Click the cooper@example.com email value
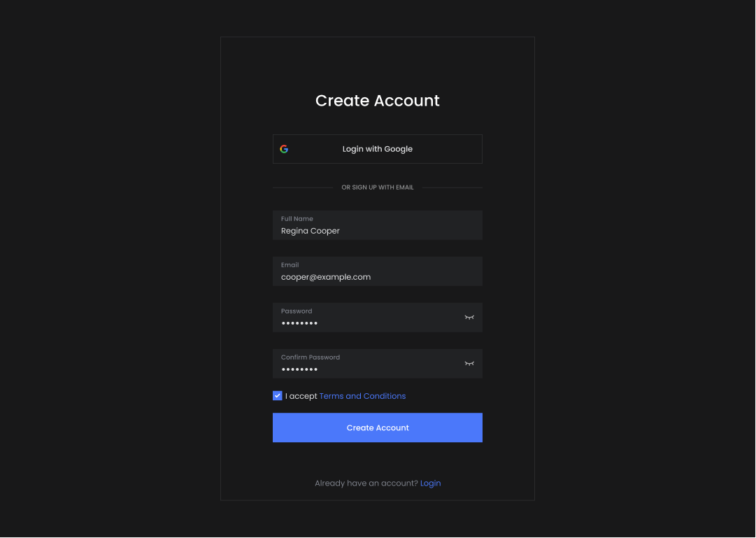 tap(326, 277)
